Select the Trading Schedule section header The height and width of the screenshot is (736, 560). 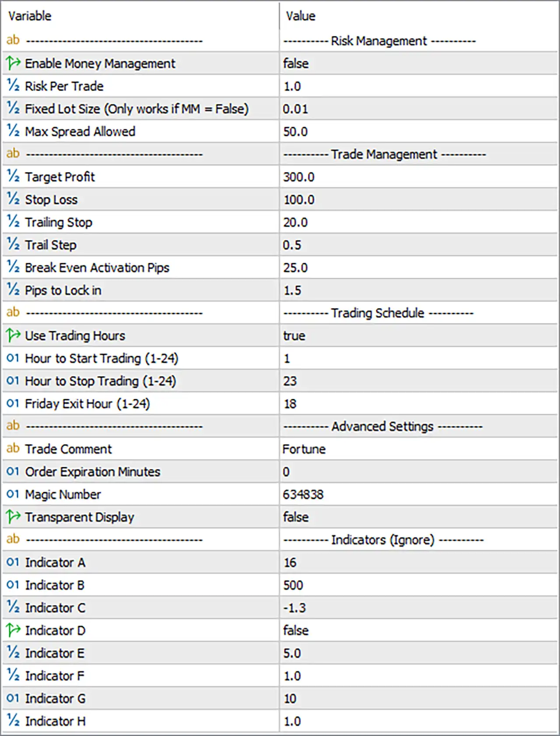point(378,313)
